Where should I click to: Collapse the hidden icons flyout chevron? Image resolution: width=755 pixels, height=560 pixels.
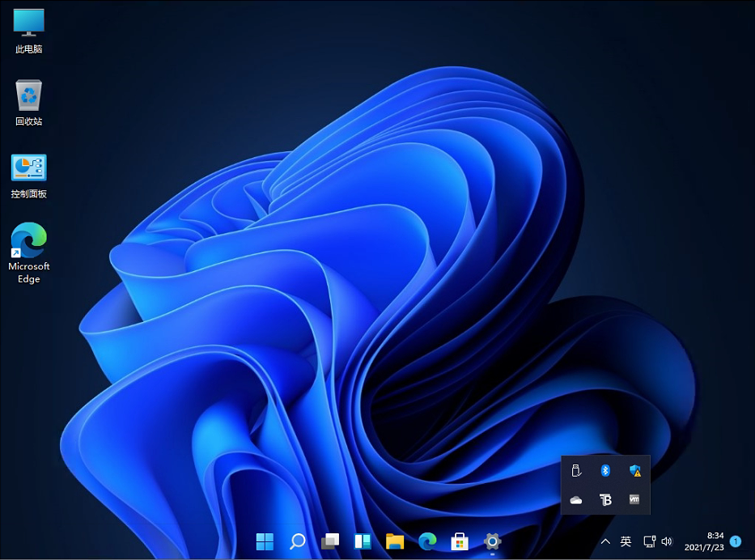[605, 542]
